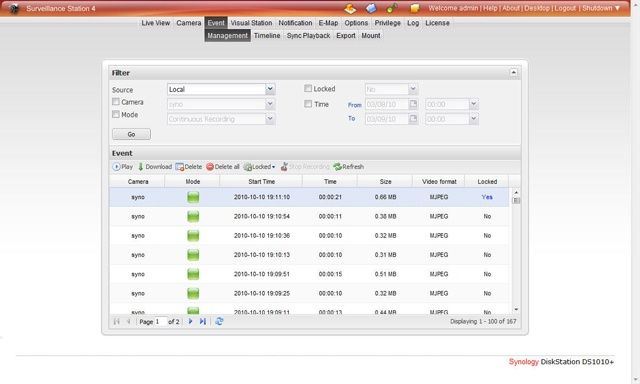Open the From time dropdown
This screenshot has width=640, height=384.
point(473,104)
